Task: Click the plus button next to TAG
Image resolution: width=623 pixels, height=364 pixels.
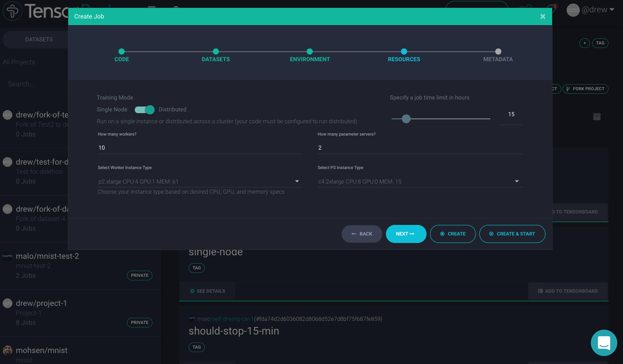Action: tap(584, 43)
